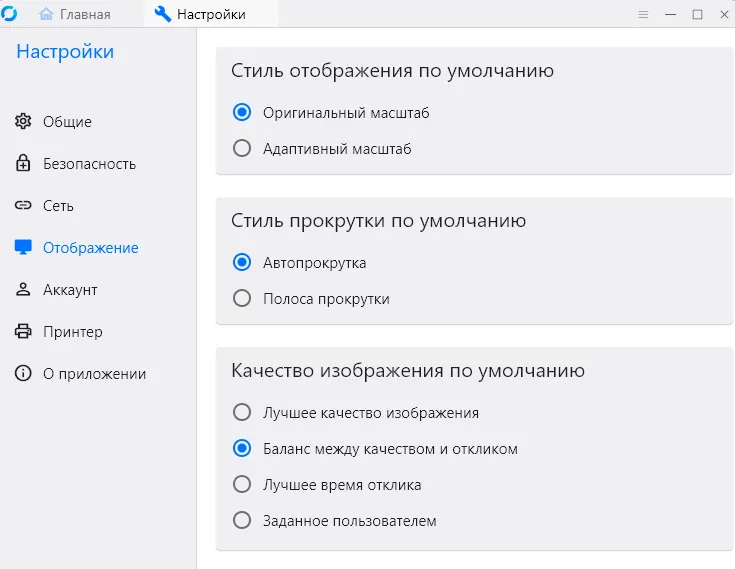
Task: Choose Лучшее время отклика option
Action: [241, 485]
